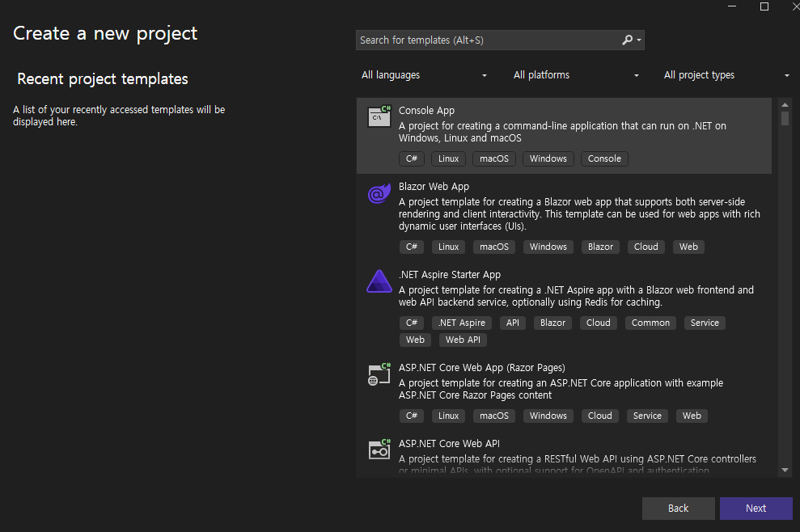Click the Service tag under .NET Aspire Starter App
This screenshot has height=532, width=800.
(x=705, y=323)
